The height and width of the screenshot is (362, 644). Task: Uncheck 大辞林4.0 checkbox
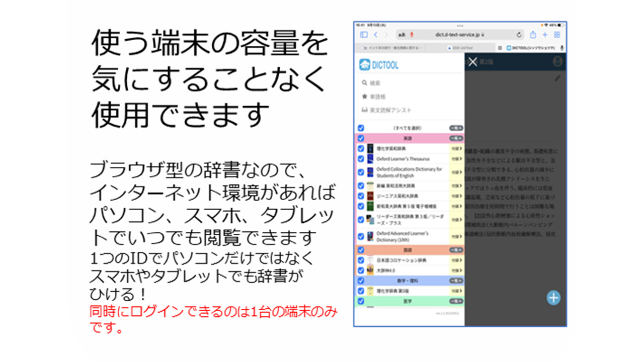361,270
